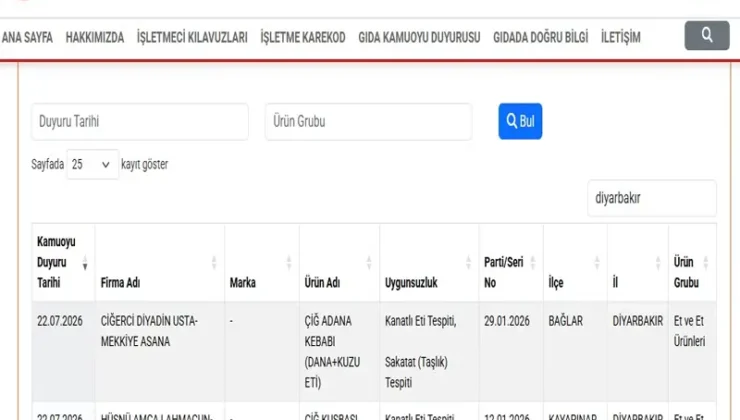
Task: Focus the Ürün Grubu input field
Action: [x=369, y=122]
